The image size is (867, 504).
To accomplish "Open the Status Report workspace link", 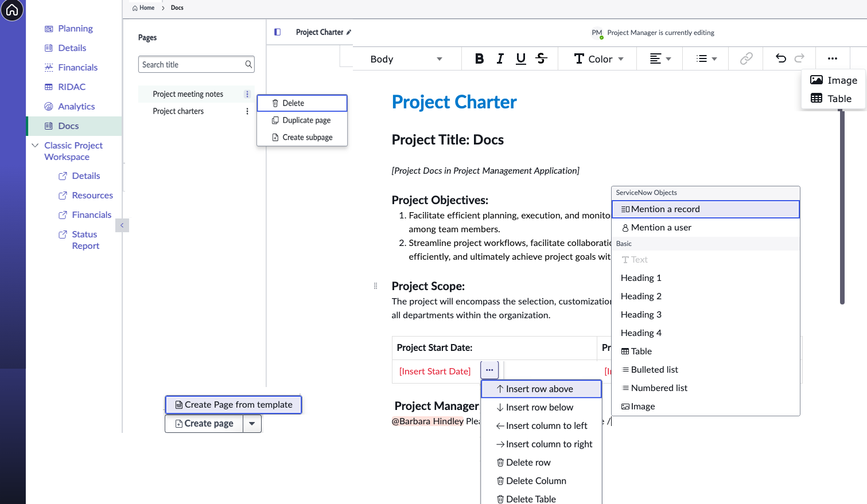I will pyautogui.click(x=79, y=240).
